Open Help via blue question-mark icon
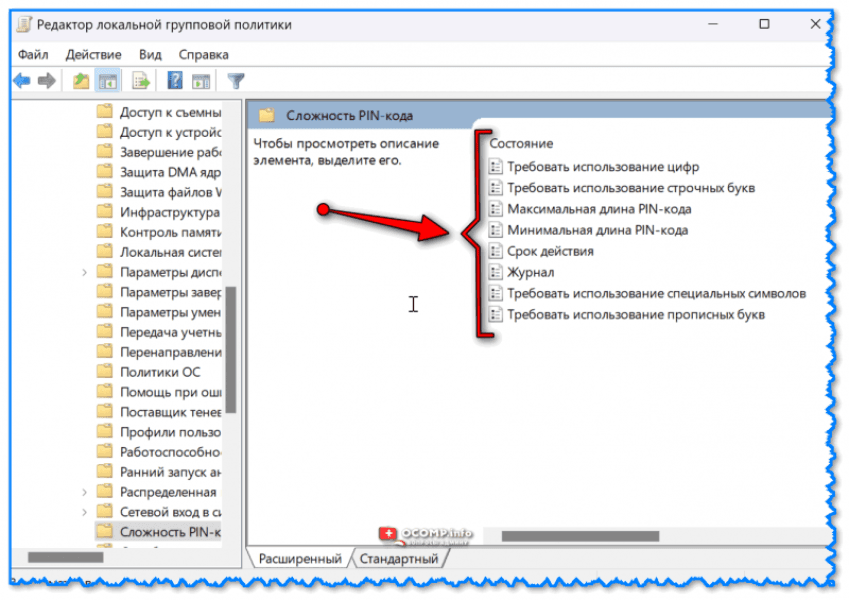 click(x=175, y=81)
